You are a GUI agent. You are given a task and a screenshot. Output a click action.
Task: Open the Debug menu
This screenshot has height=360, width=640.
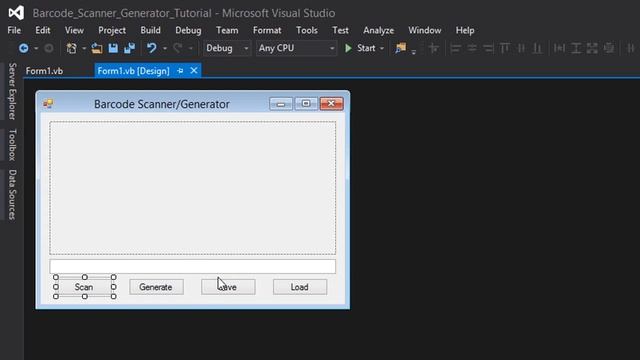coord(188,30)
